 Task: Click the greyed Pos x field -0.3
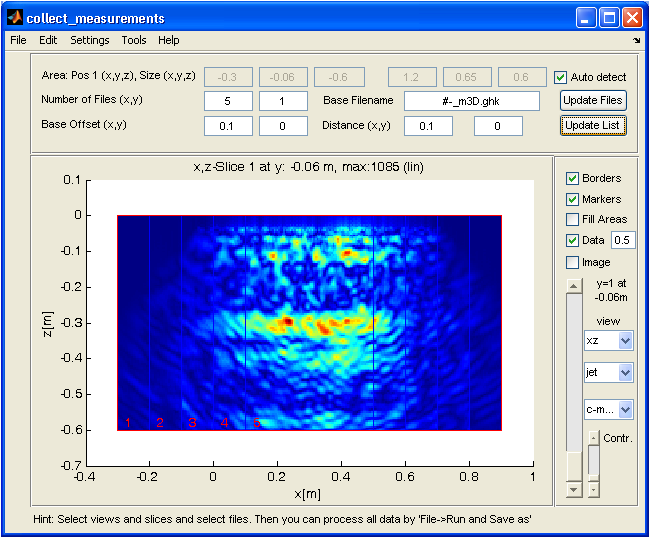228,77
